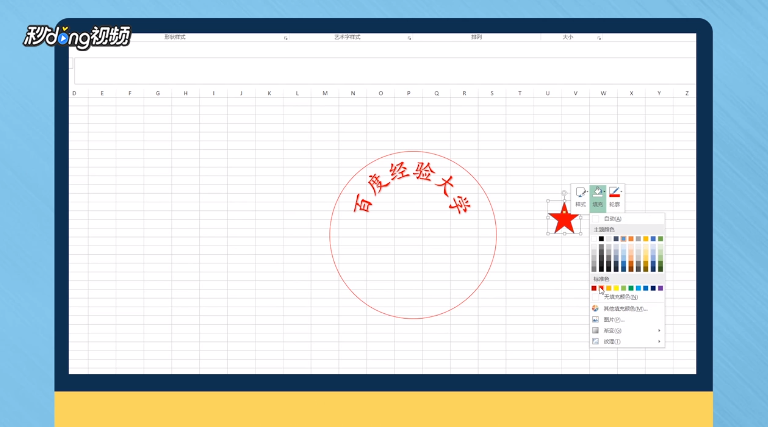Select dark red in standard colors
Viewport: 768px width, 427px height.
[x=594, y=288]
